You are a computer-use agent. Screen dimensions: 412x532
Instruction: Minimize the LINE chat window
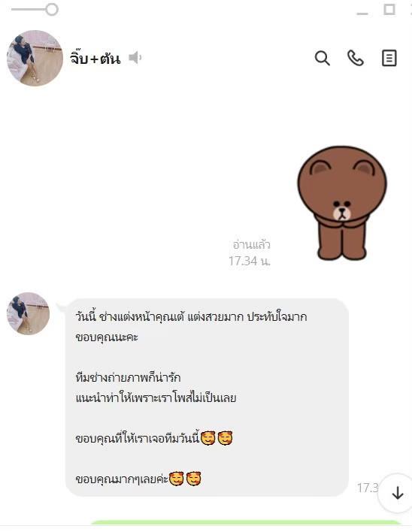tap(362, 14)
